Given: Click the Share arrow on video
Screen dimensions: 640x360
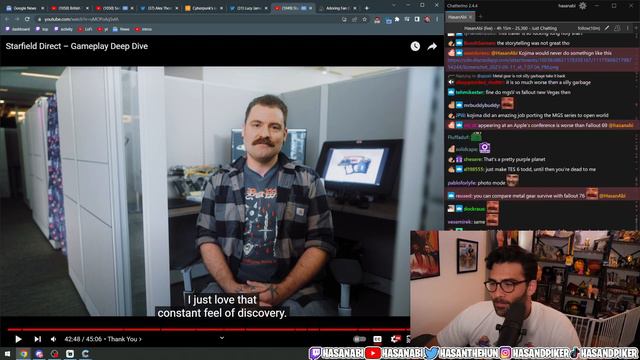Looking at the screenshot, I should 432,46.
